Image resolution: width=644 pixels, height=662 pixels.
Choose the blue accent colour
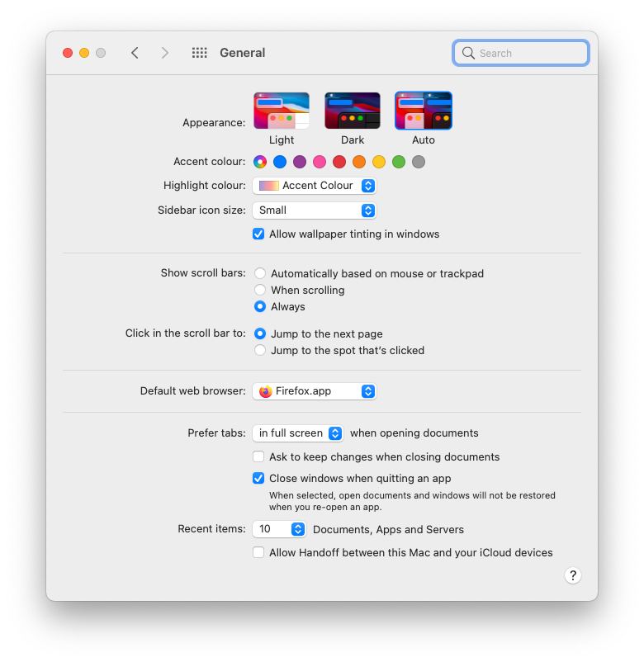280,162
